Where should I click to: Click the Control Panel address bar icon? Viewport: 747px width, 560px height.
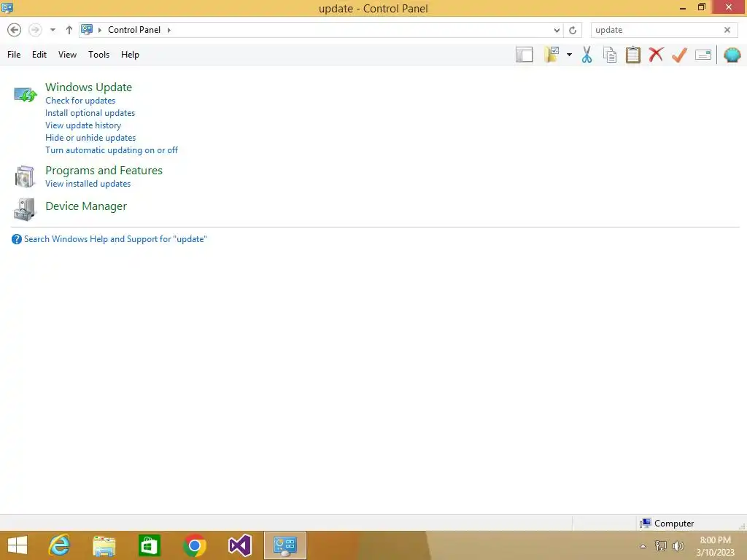(87, 29)
